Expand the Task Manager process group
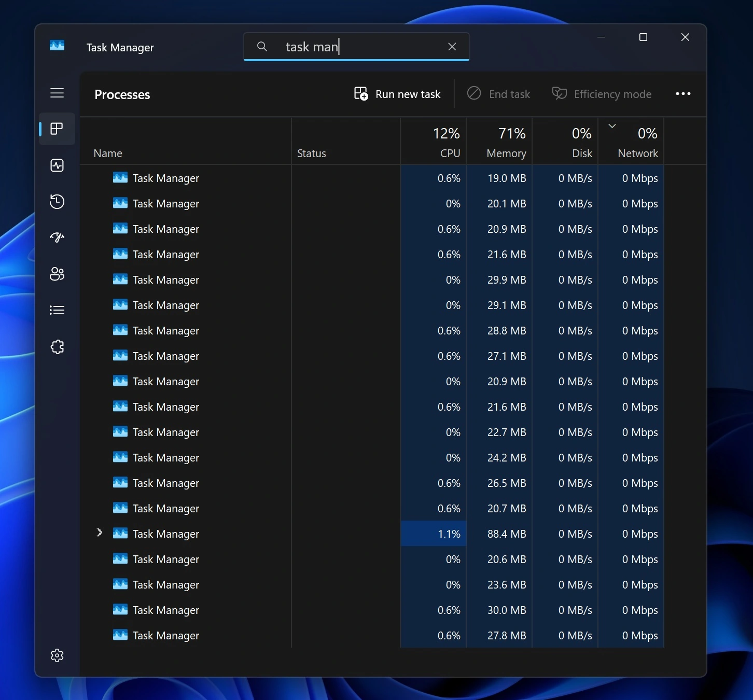Image resolution: width=753 pixels, height=700 pixels. 100,533
